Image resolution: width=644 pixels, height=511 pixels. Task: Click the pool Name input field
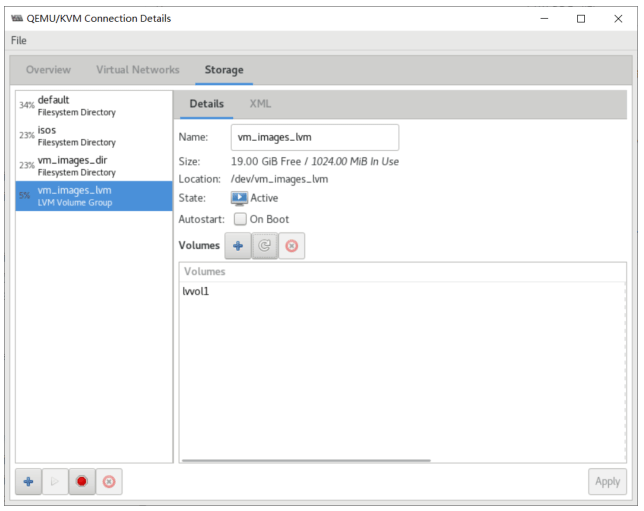click(314, 137)
